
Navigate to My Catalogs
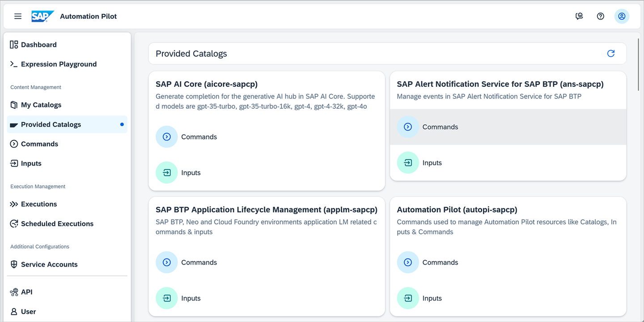coord(67,105)
